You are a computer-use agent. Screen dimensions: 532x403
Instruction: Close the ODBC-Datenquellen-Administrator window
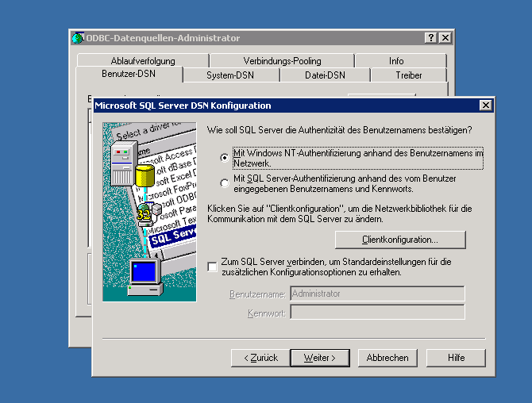tap(445, 38)
